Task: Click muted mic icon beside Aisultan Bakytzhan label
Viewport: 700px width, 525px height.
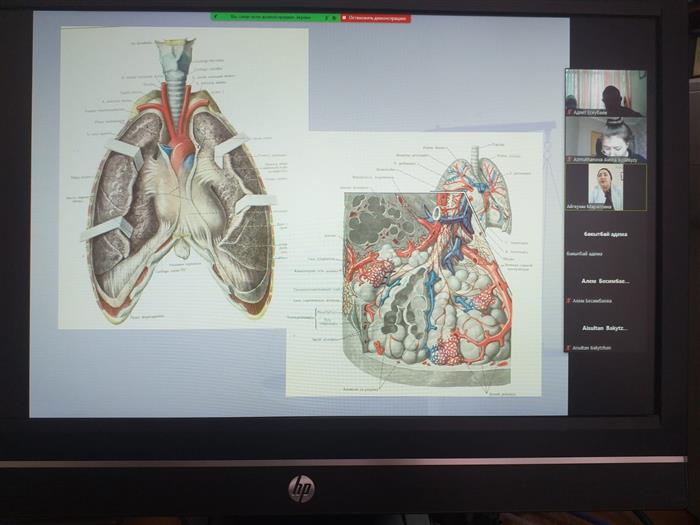Action: coord(569,347)
